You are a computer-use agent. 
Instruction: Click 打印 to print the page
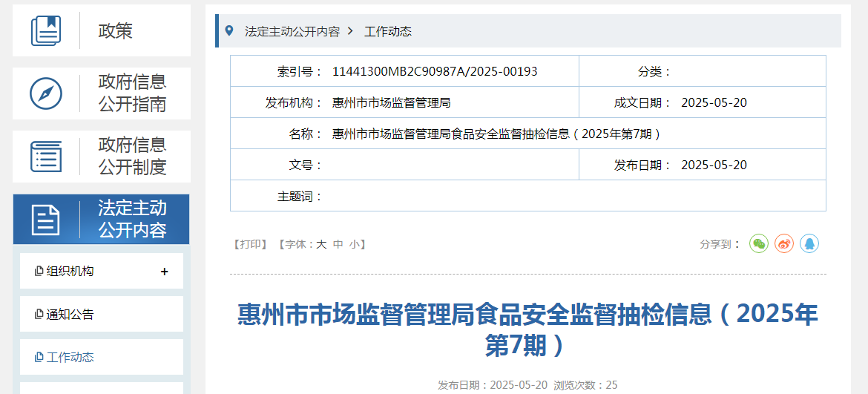pyautogui.click(x=250, y=244)
